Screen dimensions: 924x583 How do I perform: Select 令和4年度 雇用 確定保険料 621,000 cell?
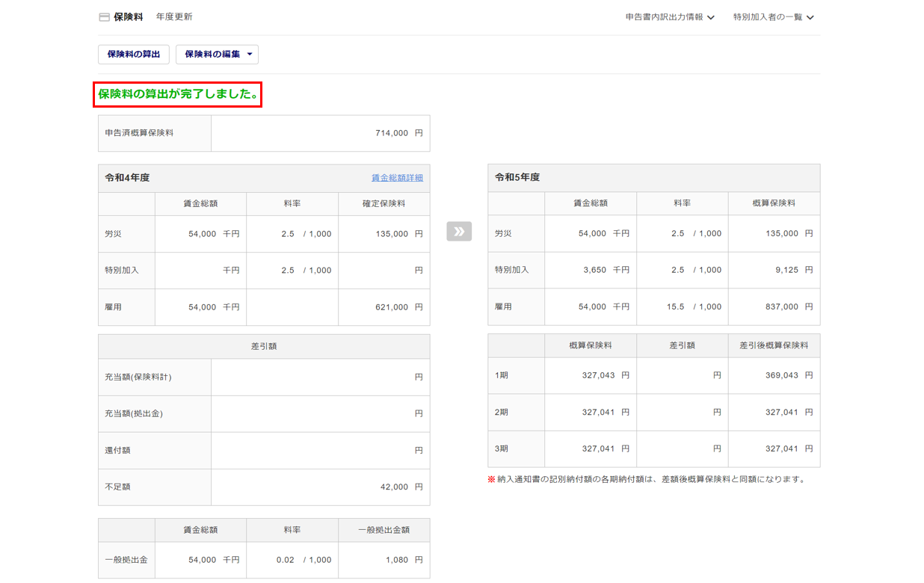[x=384, y=307]
